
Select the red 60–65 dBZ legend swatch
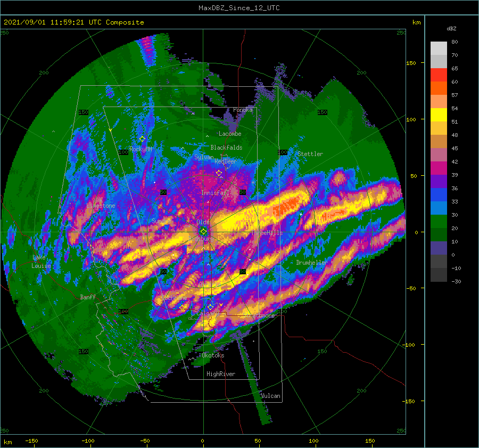point(439,75)
